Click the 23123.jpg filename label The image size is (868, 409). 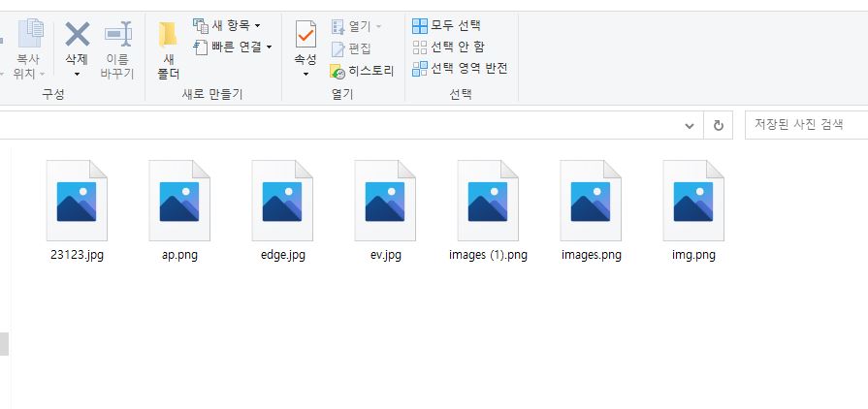pyautogui.click(x=77, y=255)
